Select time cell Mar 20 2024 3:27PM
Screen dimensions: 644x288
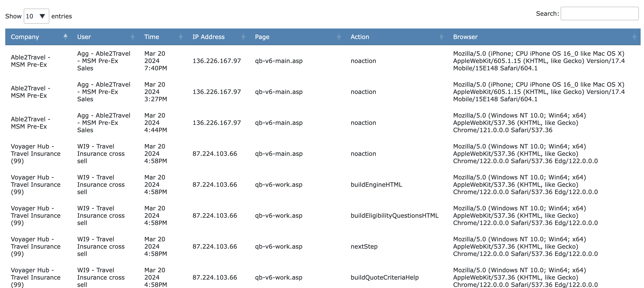click(x=156, y=92)
